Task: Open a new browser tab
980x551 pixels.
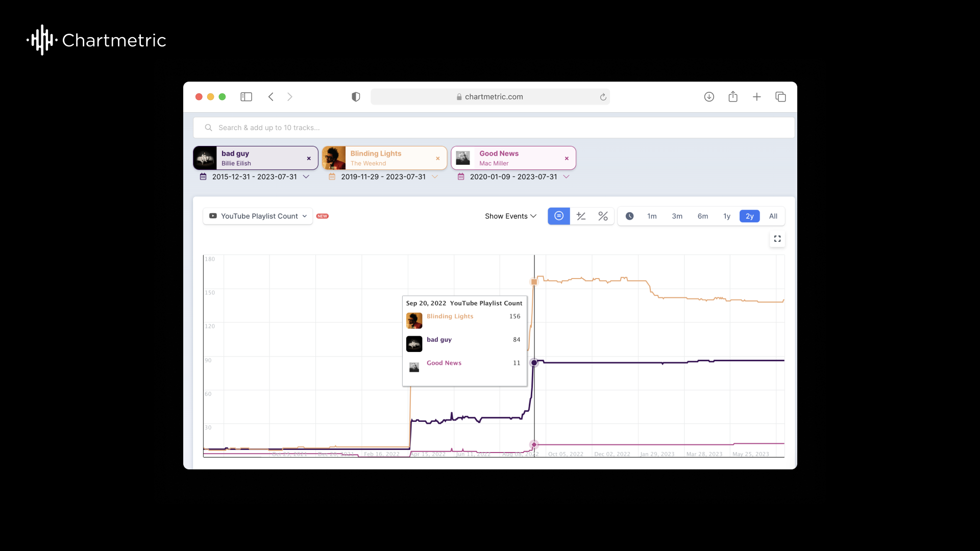Action: tap(756, 97)
